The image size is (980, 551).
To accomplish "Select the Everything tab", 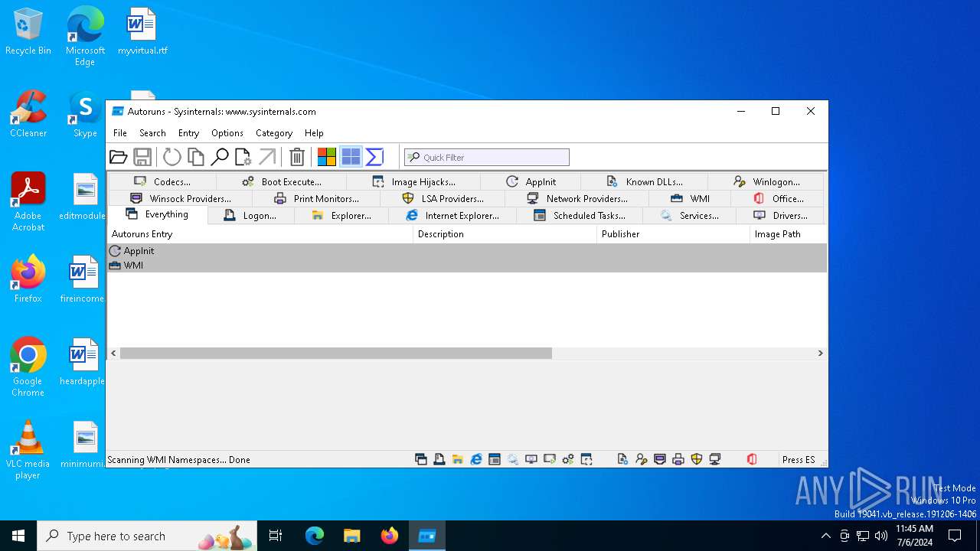I will click(x=157, y=214).
